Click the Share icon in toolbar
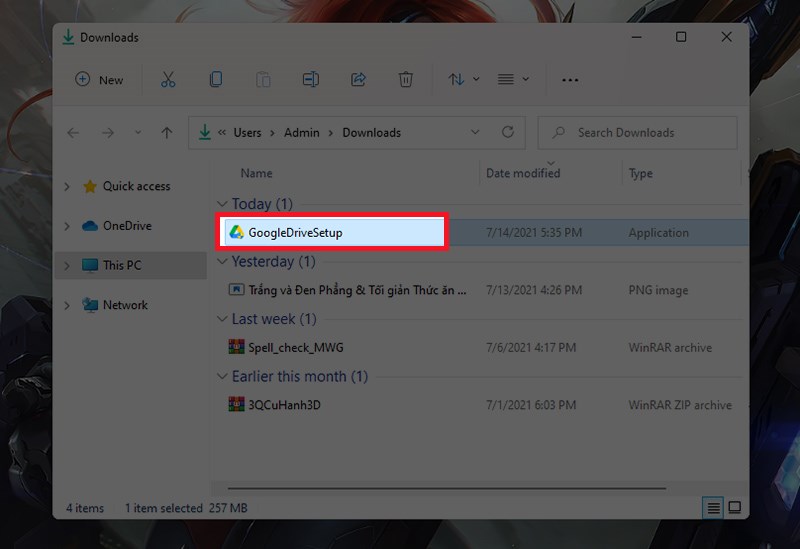This screenshot has width=800, height=549. [358, 80]
